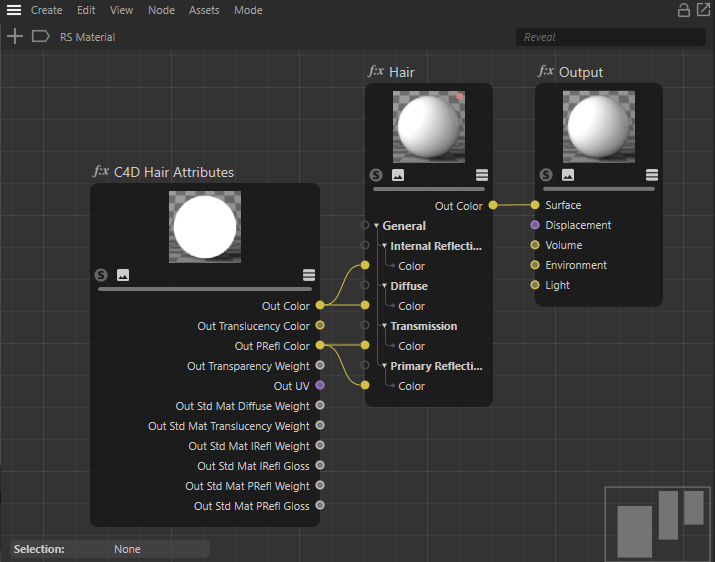The width and height of the screenshot is (715, 562).
Task: Click the lock icon in top bar
Action: pyautogui.click(x=684, y=10)
